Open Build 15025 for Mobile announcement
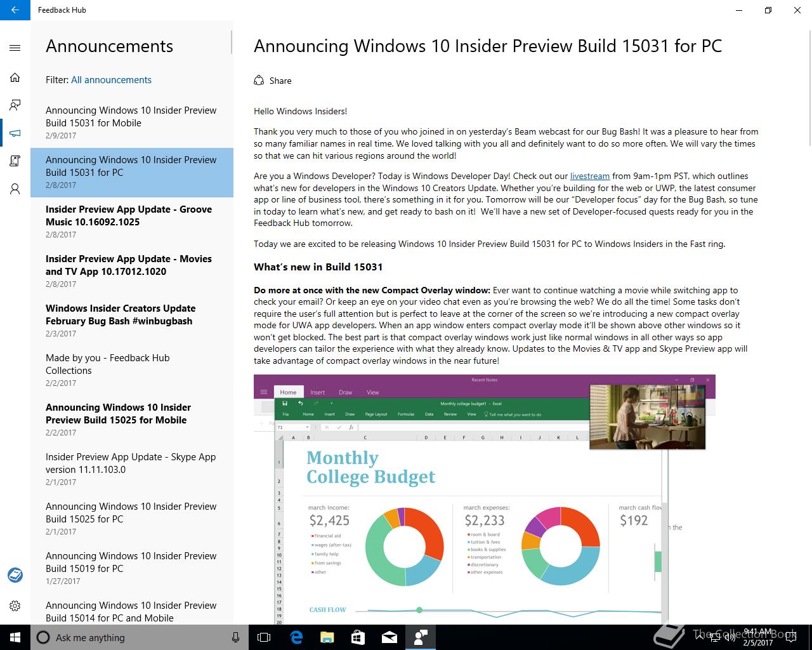This screenshot has height=650, width=812. pos(132,420)
